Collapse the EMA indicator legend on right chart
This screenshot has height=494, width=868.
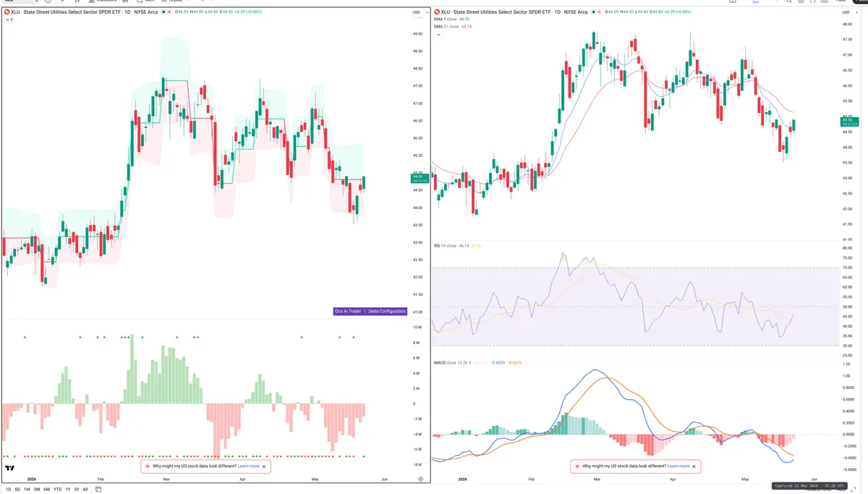point(438,35)
